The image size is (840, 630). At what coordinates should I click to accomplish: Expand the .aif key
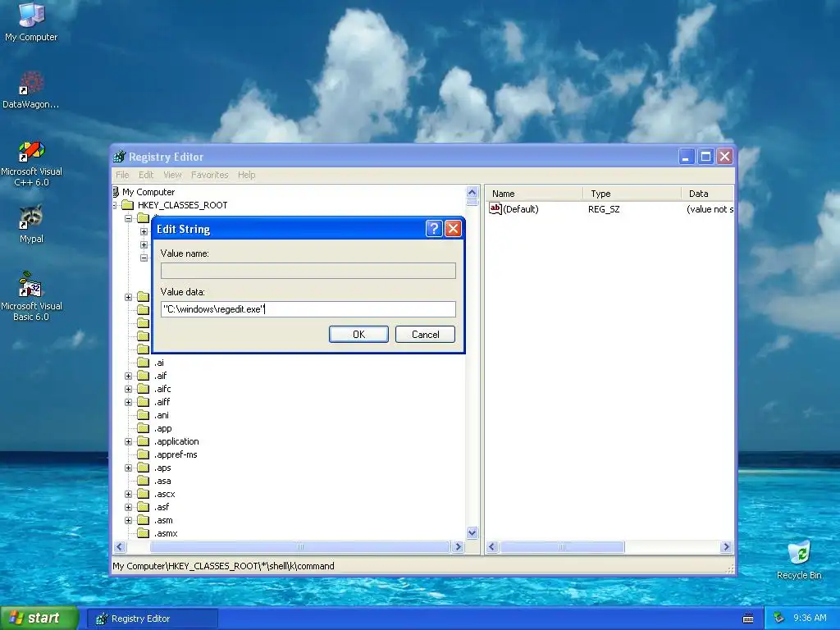click(129, 376)
